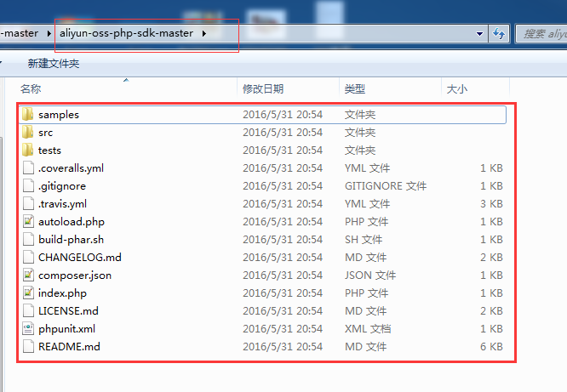Select the index.php file name
The width and height of the screenshot is (567, 392).
pos(62,293)
